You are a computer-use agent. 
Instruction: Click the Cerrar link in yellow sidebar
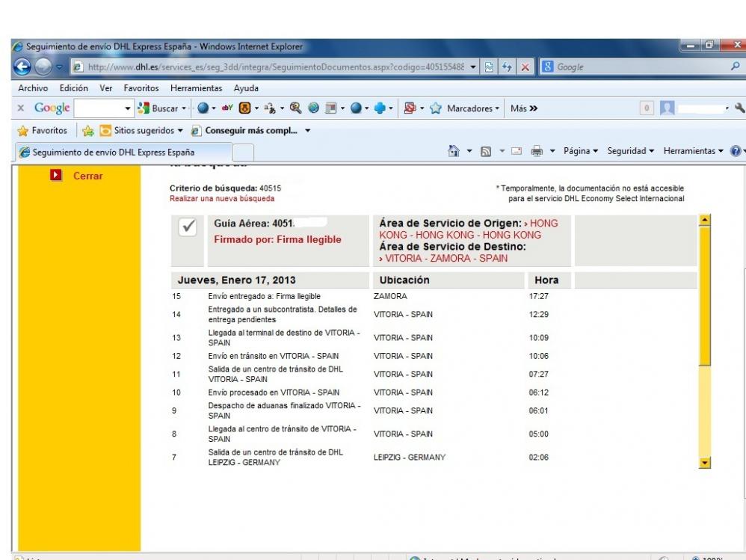click(87, 176)
